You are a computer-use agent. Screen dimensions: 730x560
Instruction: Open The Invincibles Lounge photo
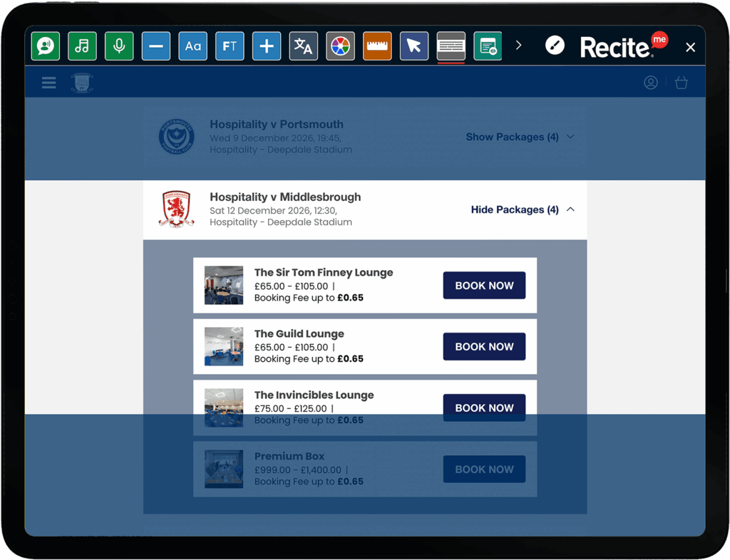[224, 408]
